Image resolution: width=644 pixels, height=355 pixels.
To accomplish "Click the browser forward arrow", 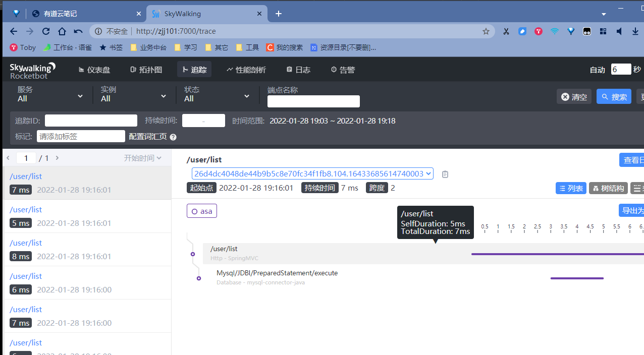I will [30, 31].
